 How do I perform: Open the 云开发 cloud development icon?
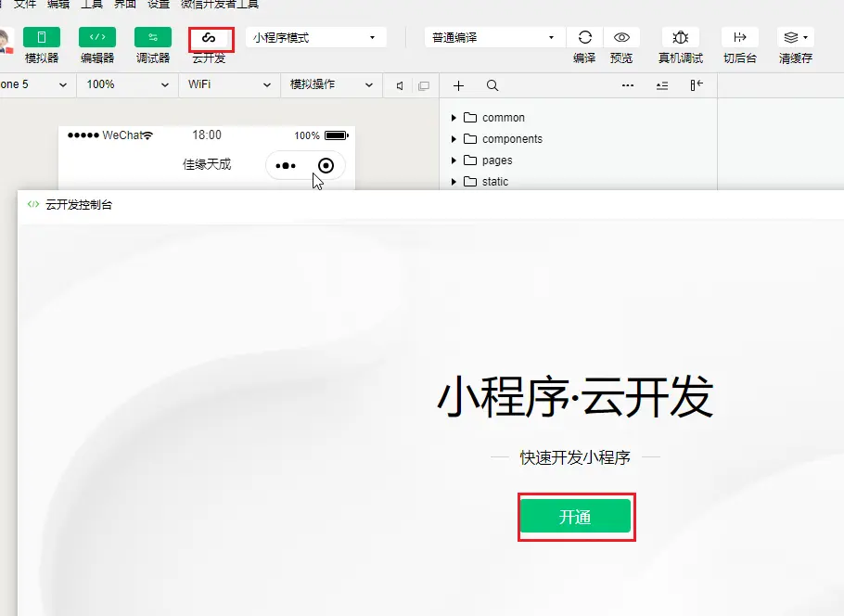(x=209, y=38)
